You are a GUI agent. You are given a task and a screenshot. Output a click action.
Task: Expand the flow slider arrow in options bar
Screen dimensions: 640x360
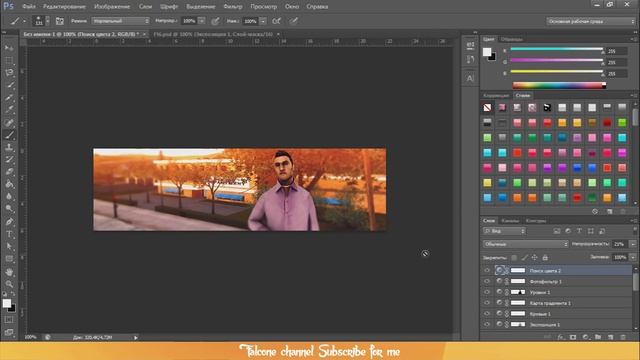click(263, 21)
